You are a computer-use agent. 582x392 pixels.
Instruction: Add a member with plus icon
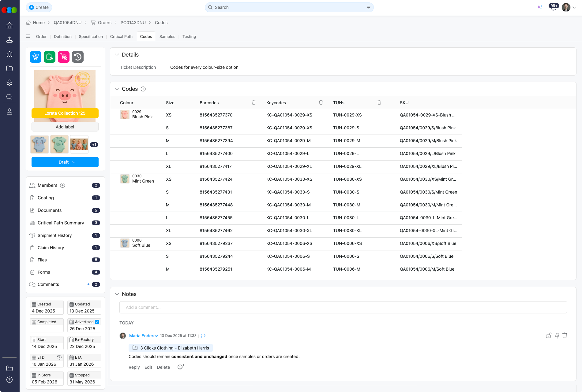[62, 185]
